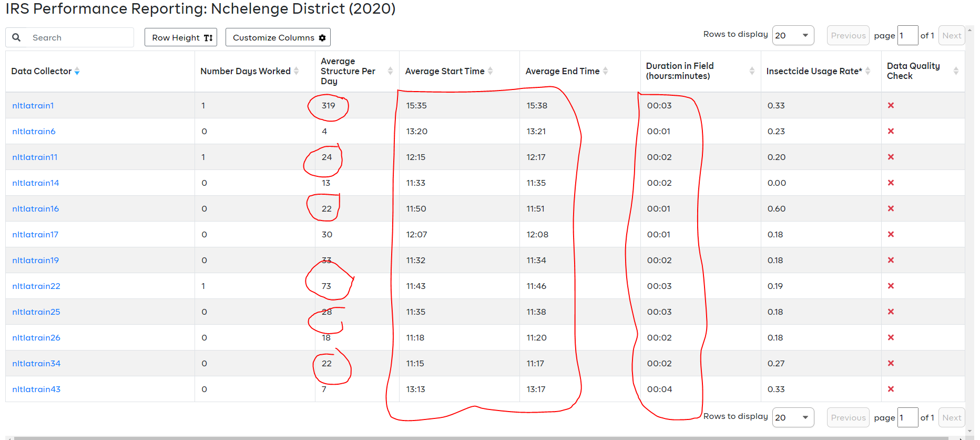This screenshot has height=440, width=980.
Task: Sort by Number Days Worked arrows
Action: pos(297,71)
